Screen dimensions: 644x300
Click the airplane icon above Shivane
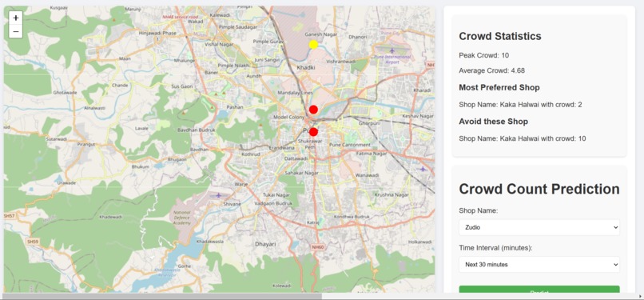click(218, 194)
